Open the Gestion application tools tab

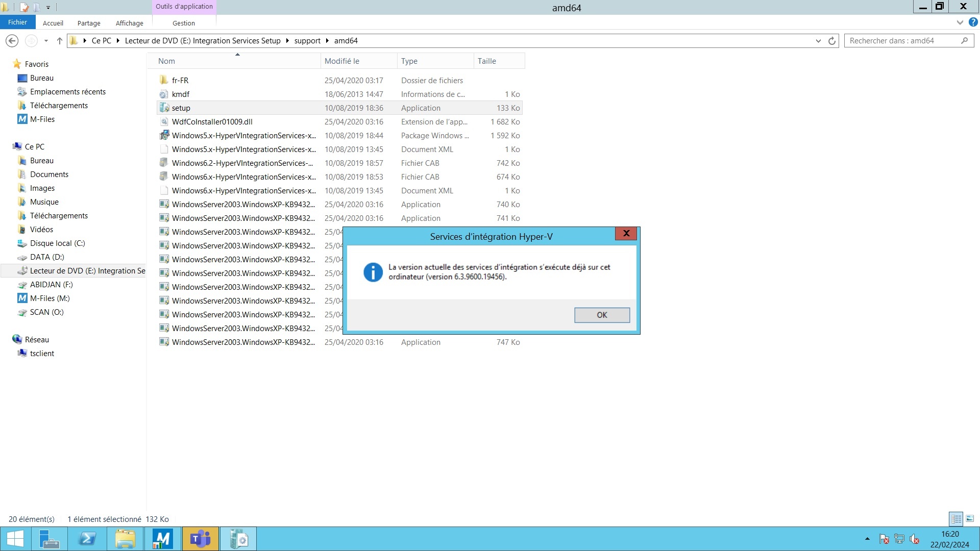184,23
